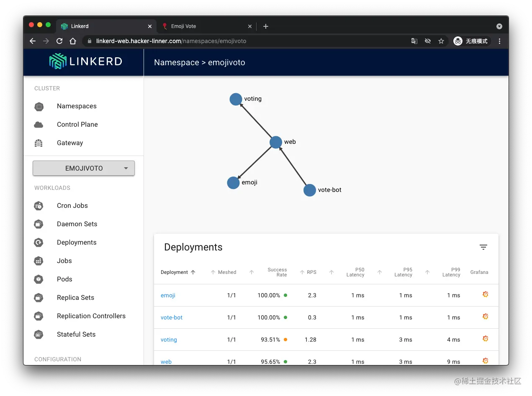The width and height of the screenshot is (532, 396).
Task: Open the emoji deployment link
Action: (168, 295)
